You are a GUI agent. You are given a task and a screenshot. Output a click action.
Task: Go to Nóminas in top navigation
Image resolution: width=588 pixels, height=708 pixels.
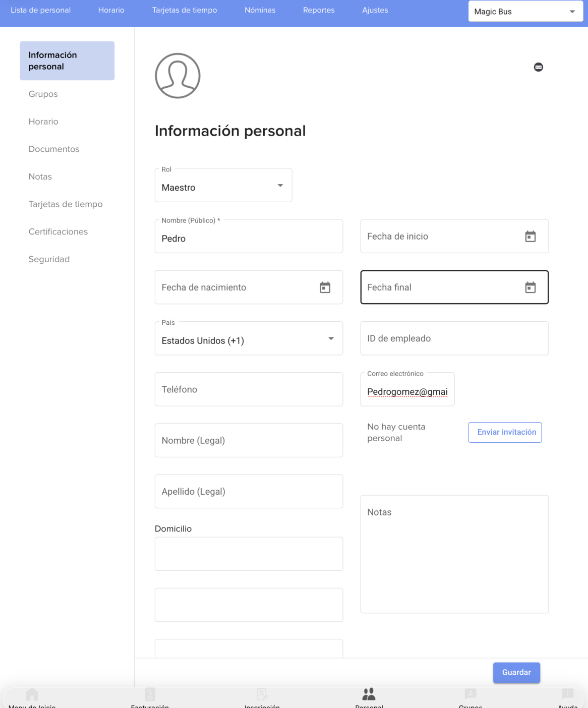[260, 10]
